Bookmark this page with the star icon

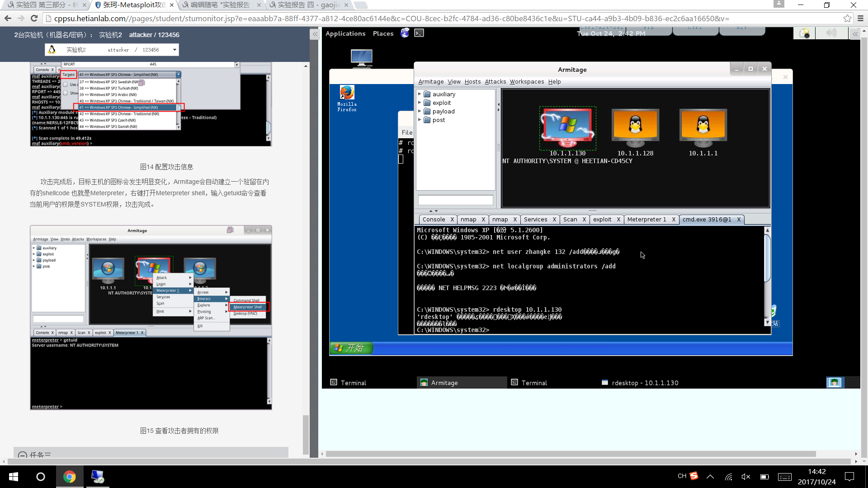(x=847, y=19)
